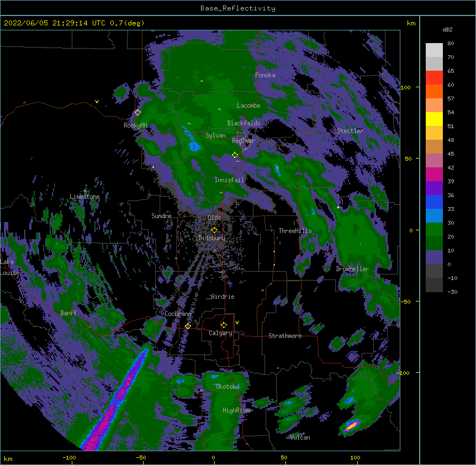Image resolution: width=476 pixels, height=465 pixels.
Task: Click the Strathmore city label
Action: pyautogui.click(x=285, y=336)
